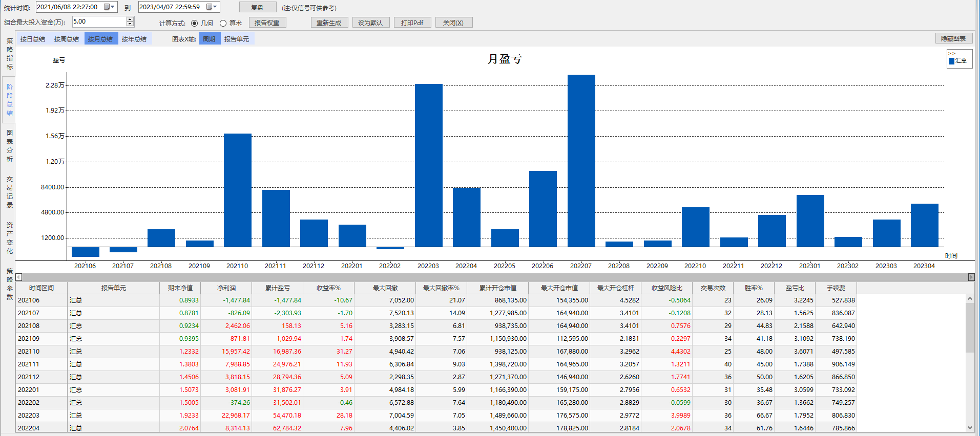The width and height of the screenshot is (980, 436).
Task: Click the 复盘 button
Action: click(x=257, y=8)
